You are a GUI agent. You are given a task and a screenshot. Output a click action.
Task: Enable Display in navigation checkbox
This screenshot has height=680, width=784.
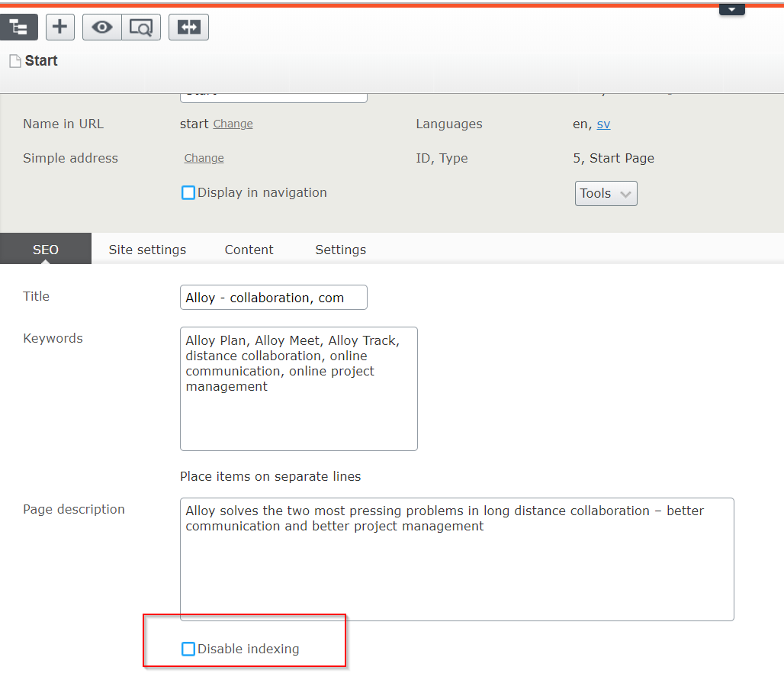[188, 193]
